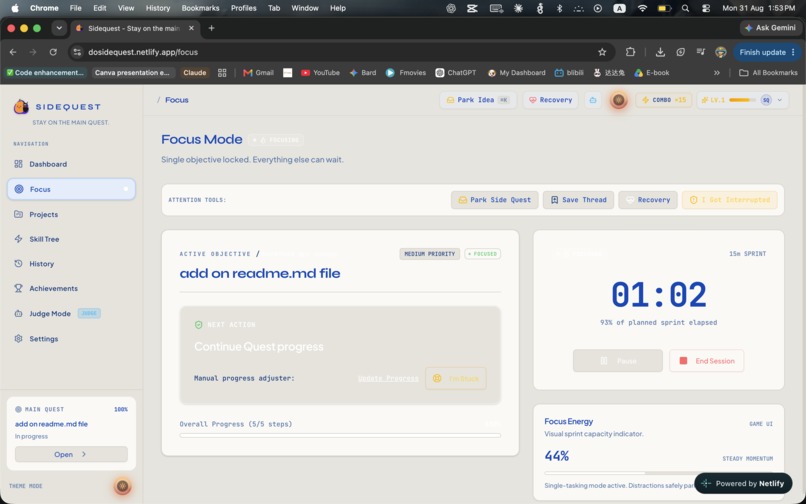Open the Skill Tree page

[71, 239]
